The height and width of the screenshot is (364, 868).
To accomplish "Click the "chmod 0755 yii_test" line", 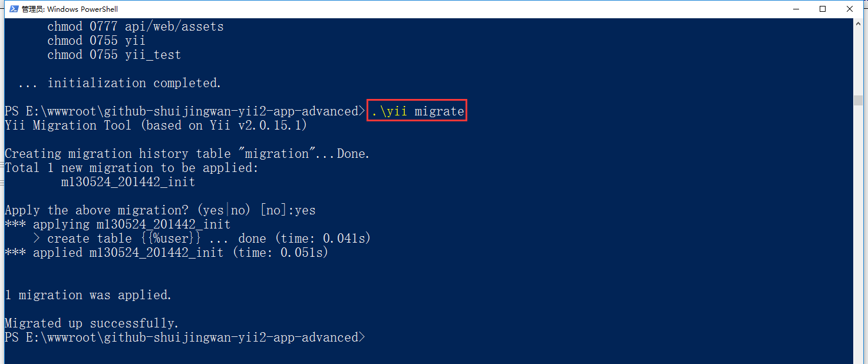I will click(114, 55).
